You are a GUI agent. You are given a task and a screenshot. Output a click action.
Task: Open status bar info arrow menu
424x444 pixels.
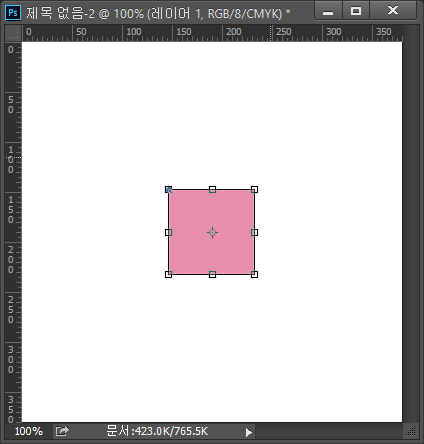pyautogui.click(x=248, y=432)
